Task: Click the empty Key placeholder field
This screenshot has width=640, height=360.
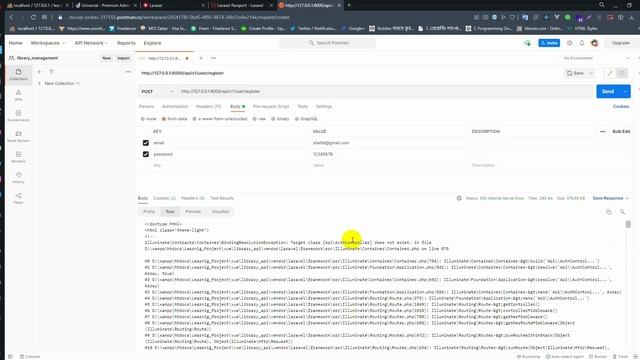Action: coord(230,165)
